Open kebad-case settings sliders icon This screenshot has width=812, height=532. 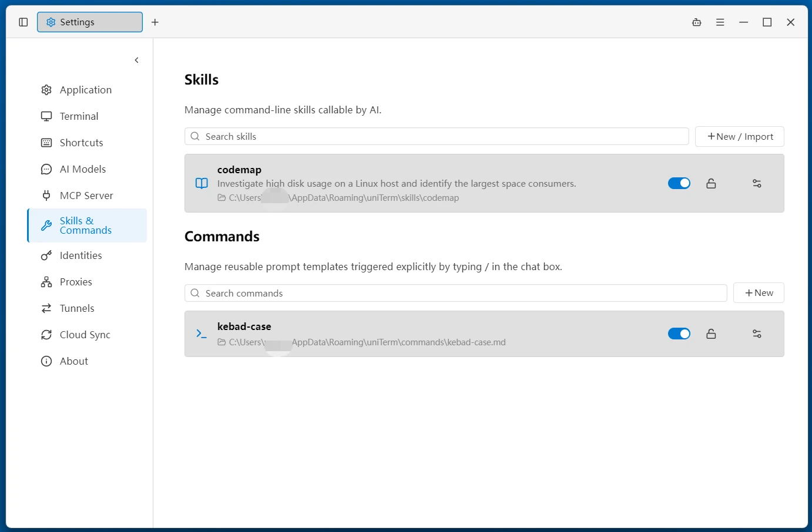[x=757, y=334]
